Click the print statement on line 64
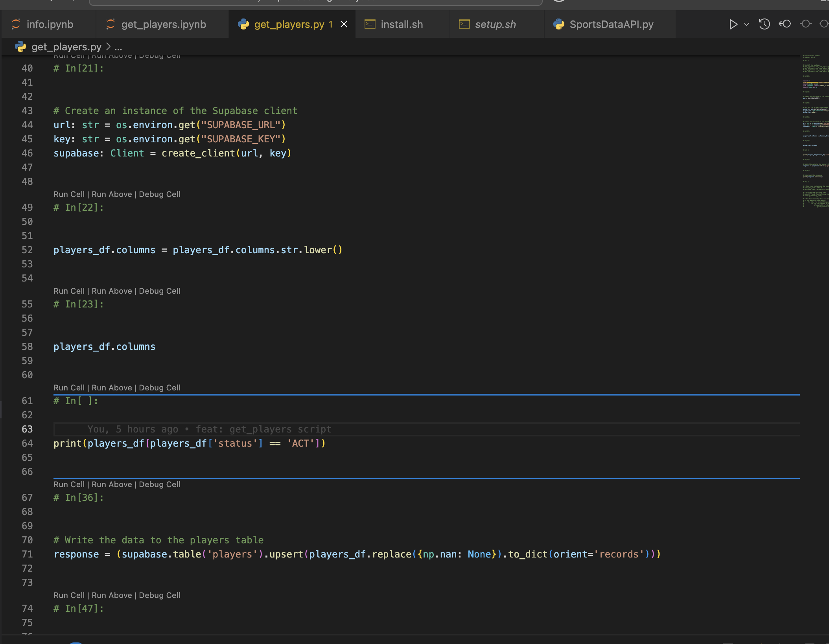The width and height of the screenshot is (829, 644). pyautogui.click(x=190, y=443)
